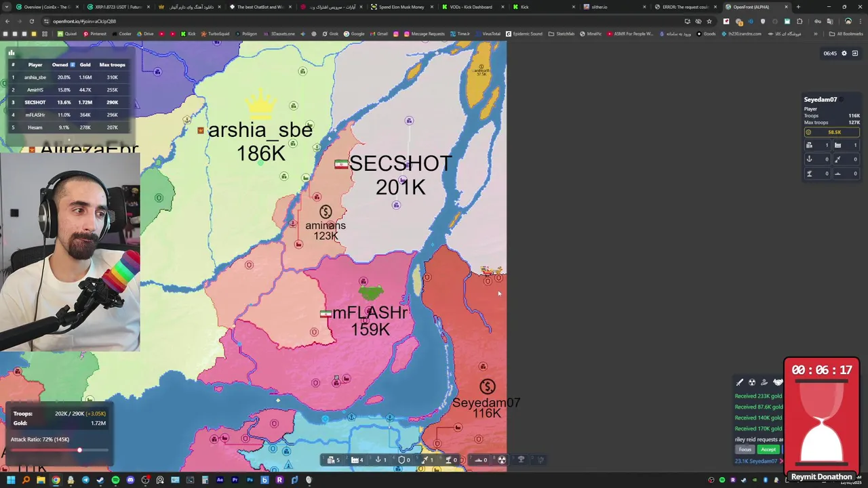Screen dimensions: 868x488
Task: Switch to the Spend Elon Musk Money tab
Action: click(x=401, y=7)
